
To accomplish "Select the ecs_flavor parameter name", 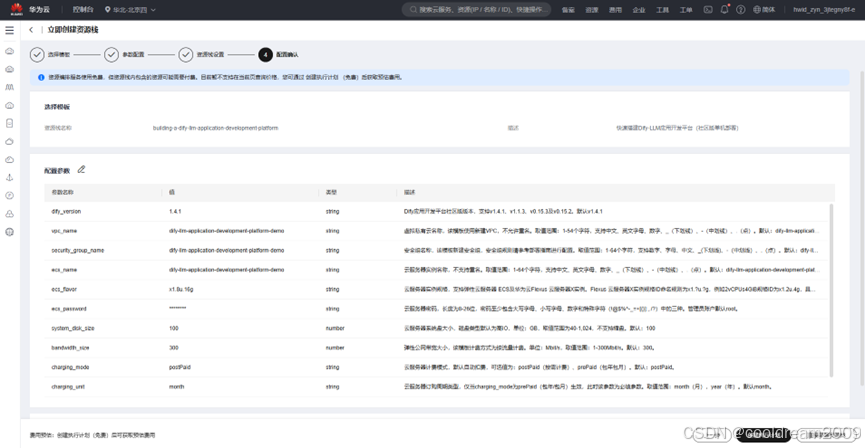I will coord(64,289).
